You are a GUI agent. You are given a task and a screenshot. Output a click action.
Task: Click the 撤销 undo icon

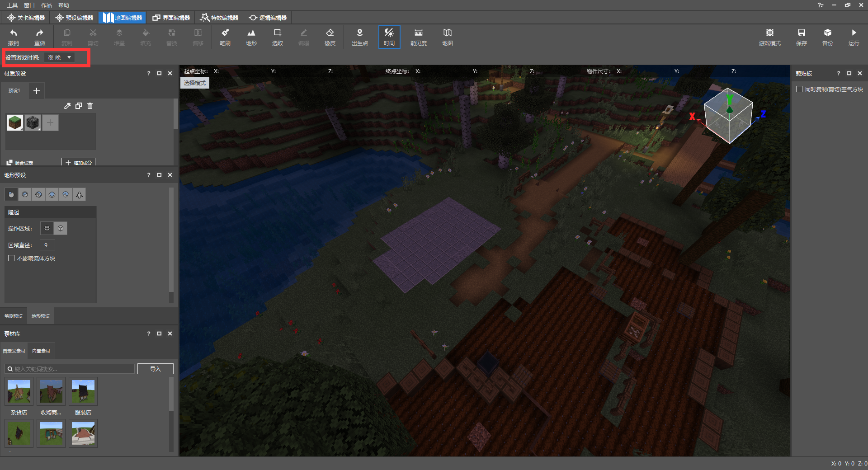click(14, 33)
